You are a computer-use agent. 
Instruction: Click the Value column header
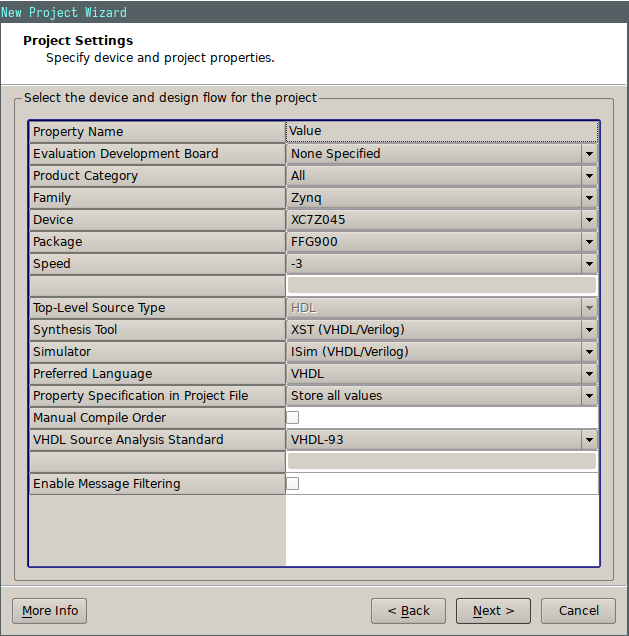tap(442, 131)
